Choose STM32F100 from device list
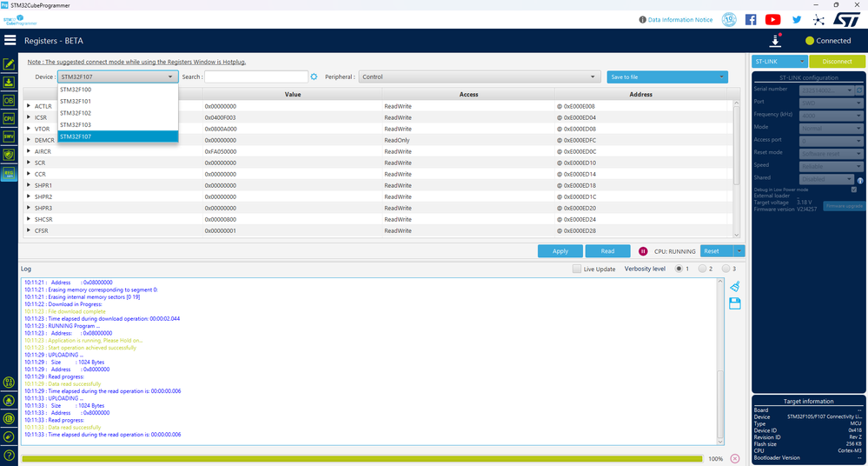Viewport: 868px width, 466px height. pos(118,90)
